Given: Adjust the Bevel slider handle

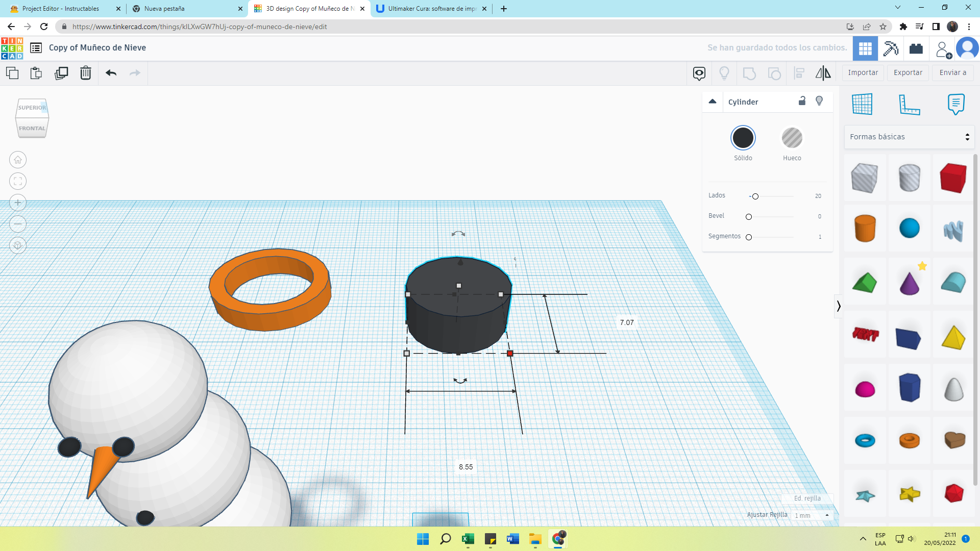Looking at the screenshot, I should (x=749, y=217).
